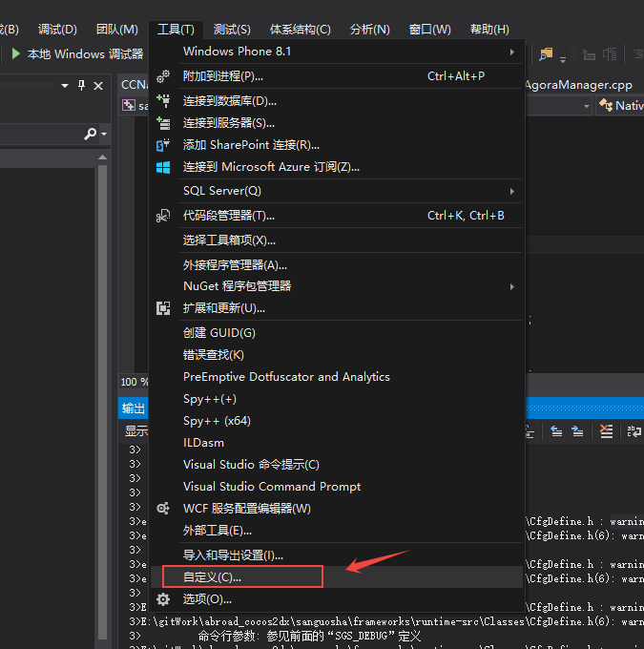Image resolution: width=644 pixels, height=649 pixels.
Task: Click the output go-to-next message icon
Action: [x=577, y=431]
